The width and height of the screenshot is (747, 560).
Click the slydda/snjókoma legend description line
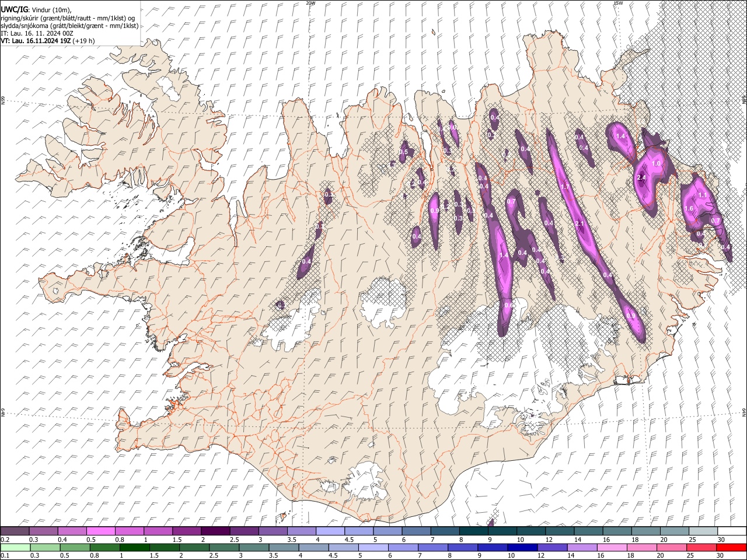pos(69,26)
